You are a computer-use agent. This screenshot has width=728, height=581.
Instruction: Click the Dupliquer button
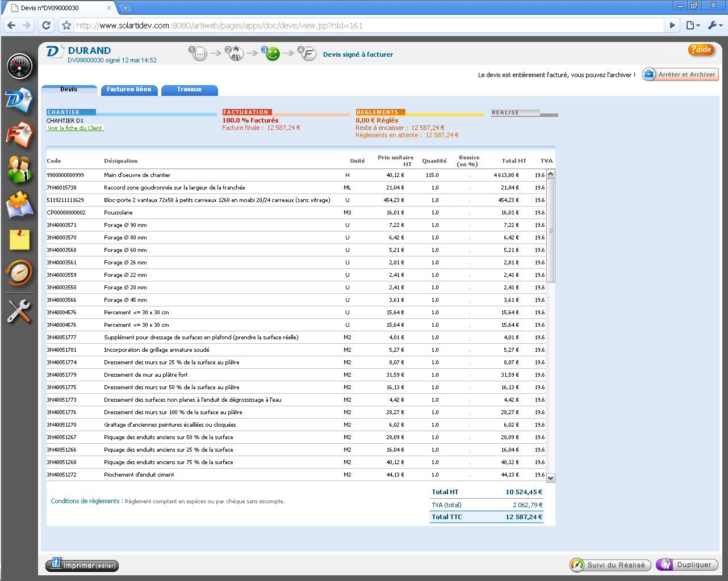point(687,565)
